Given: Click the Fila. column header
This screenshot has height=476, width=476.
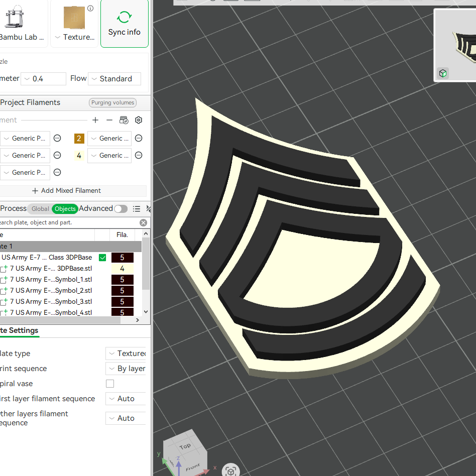Looking at the screenshot, I should [123, 234].
